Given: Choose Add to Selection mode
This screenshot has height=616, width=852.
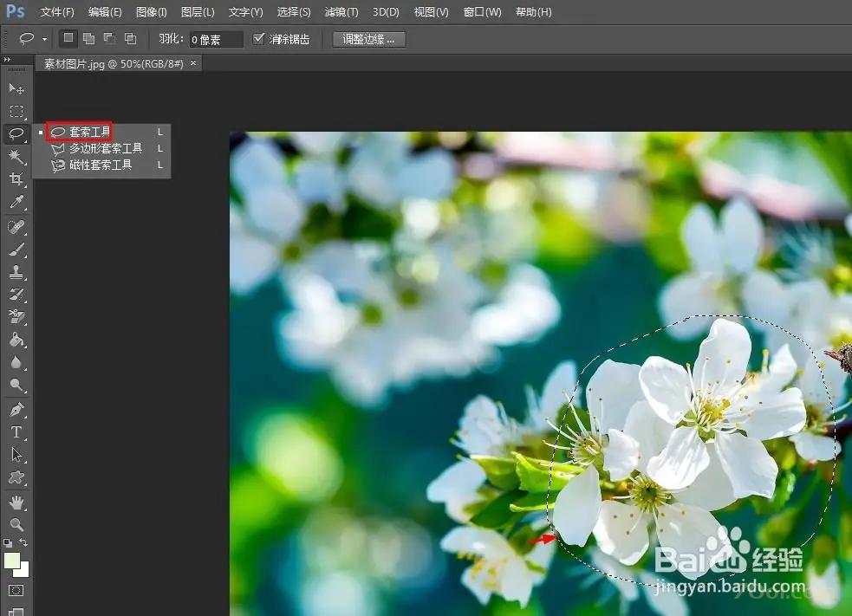Looking at the screenshot, I should click(x=88, y=38).
